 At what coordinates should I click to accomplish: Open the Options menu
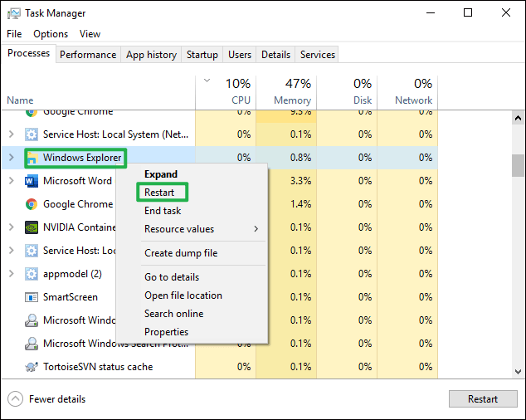[51, 34]
